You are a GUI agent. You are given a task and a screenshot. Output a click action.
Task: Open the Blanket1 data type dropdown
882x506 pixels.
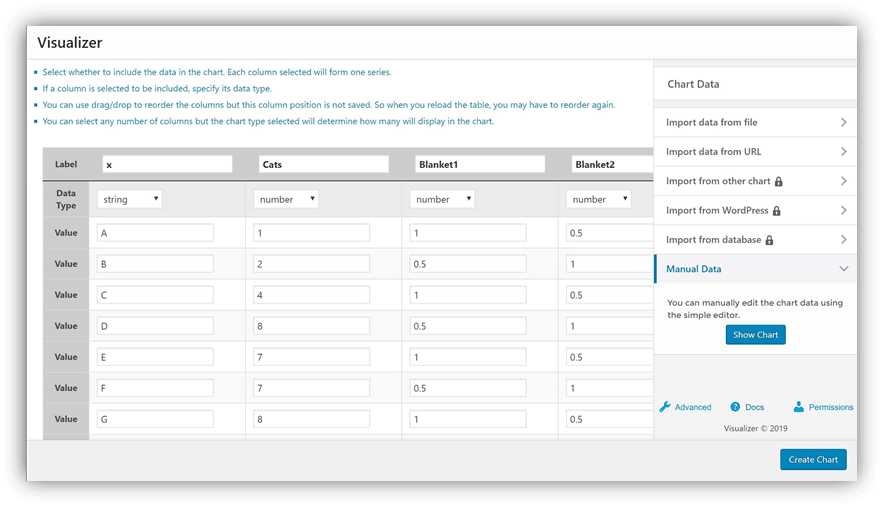pos(442,199)
